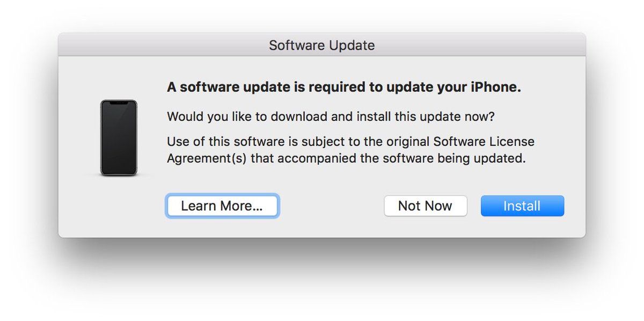This screenshot has height=321, width=644.
Task: Click the Install button
Action: tap(522, 206)
